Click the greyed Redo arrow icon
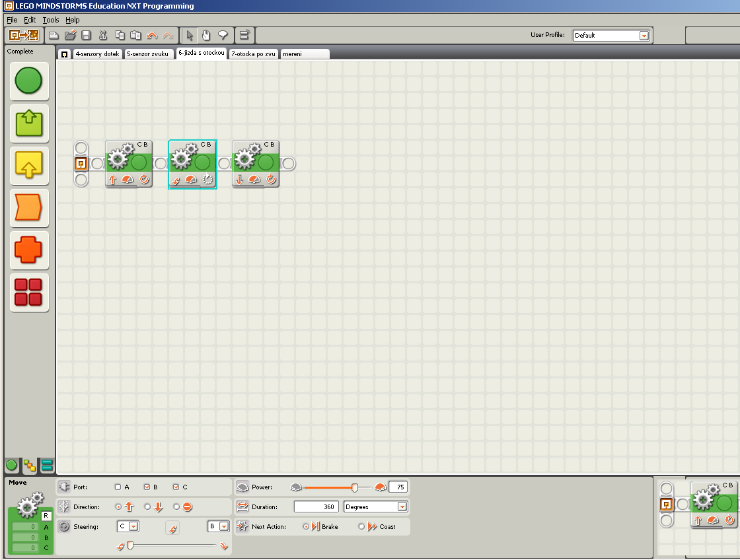Viewport: 740px width, 560px height. click(168, 36)
